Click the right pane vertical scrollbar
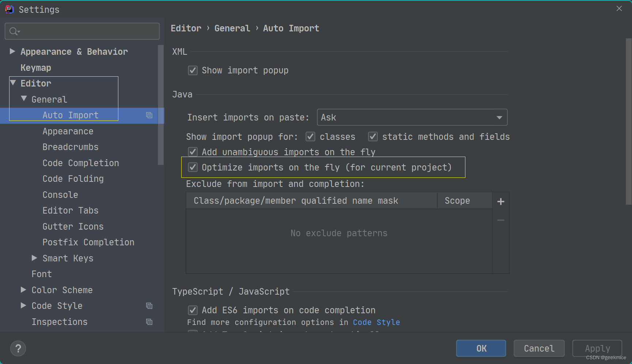Viewport: 632px width, 364px height. 629,122
